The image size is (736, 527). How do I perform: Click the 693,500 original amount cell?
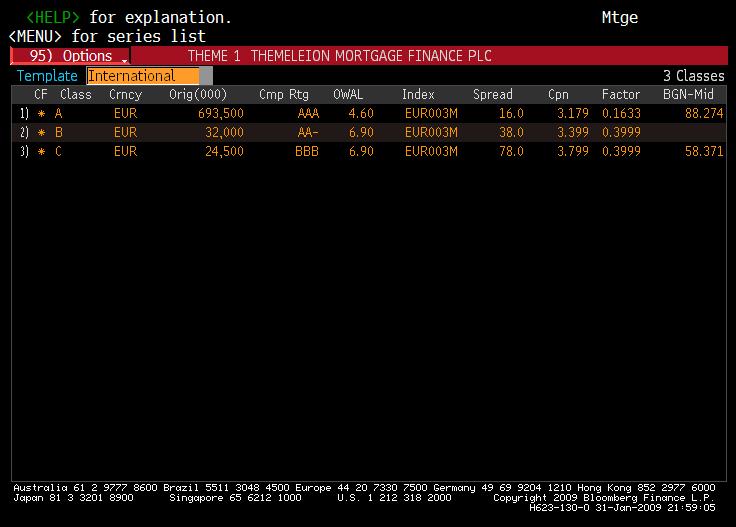coord(221,114)
